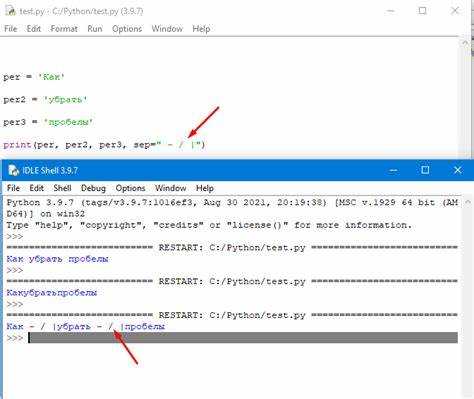Maximize the test.py editor window
The height and width of the screenshot is (399, 474).
click(422, 11)
